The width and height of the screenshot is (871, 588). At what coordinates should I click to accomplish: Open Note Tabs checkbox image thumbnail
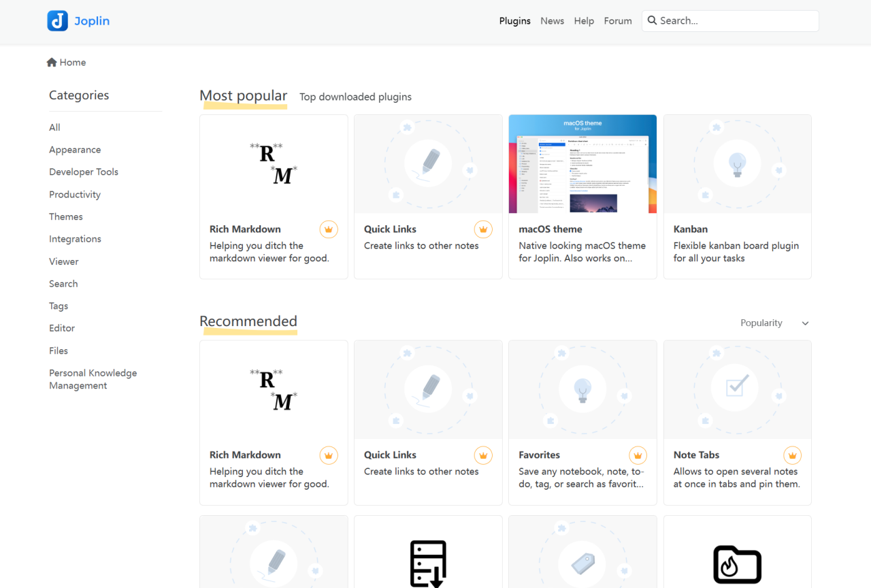738,390
